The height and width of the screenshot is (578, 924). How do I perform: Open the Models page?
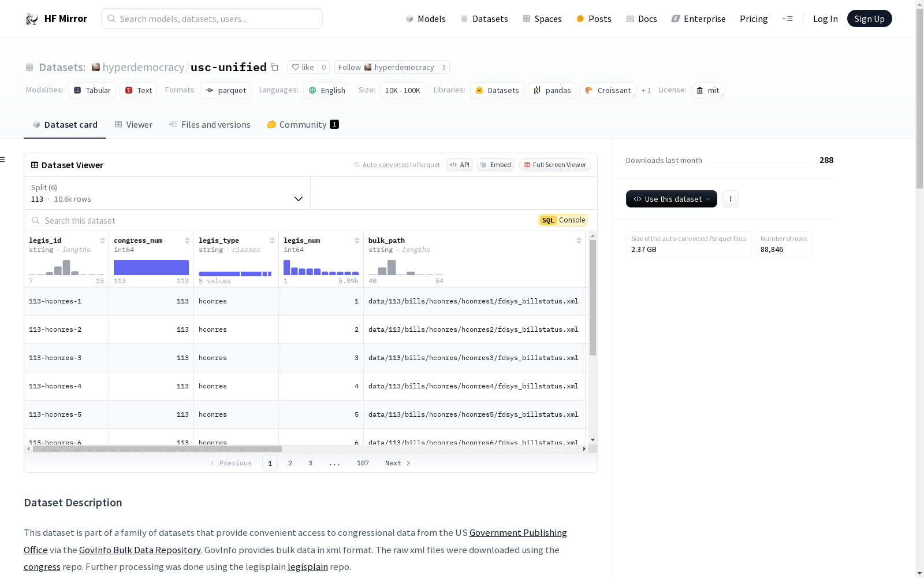pos(426,18)
